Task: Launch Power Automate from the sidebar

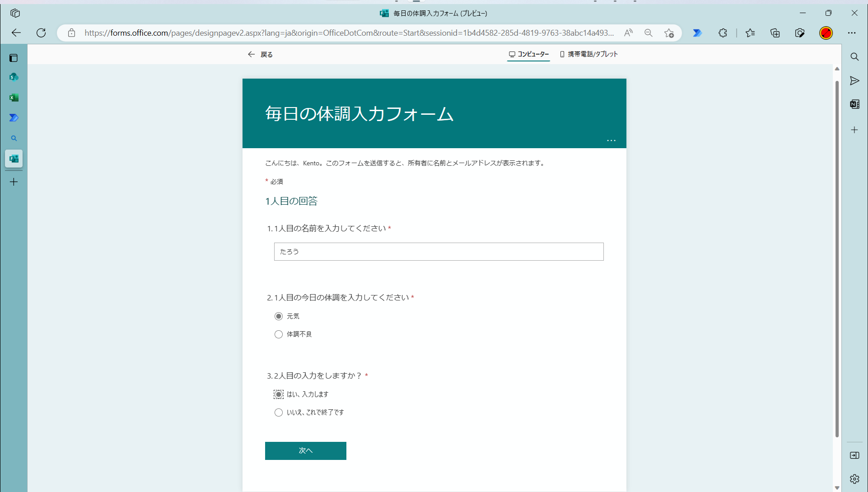Action: (x=14, y=118)
